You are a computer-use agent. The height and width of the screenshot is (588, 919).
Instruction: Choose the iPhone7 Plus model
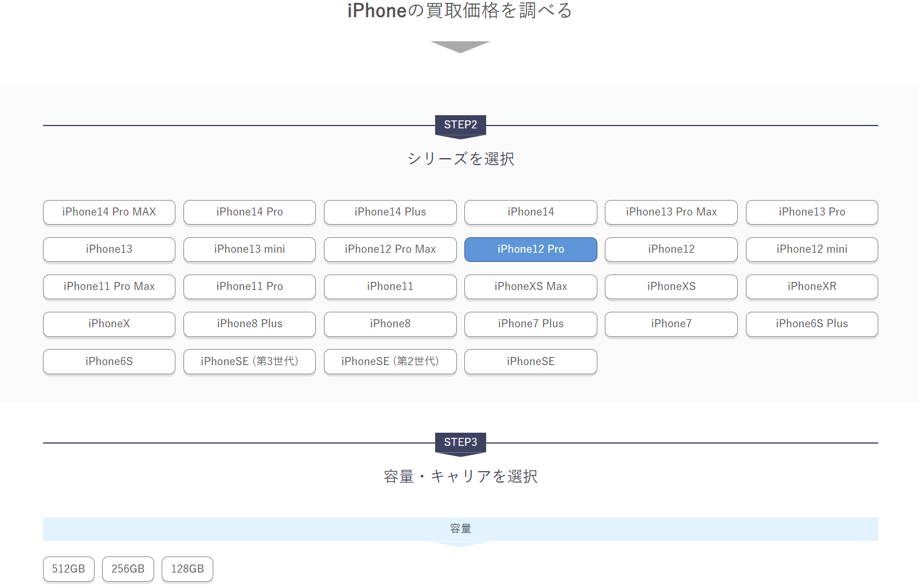[x=530, y=324]
